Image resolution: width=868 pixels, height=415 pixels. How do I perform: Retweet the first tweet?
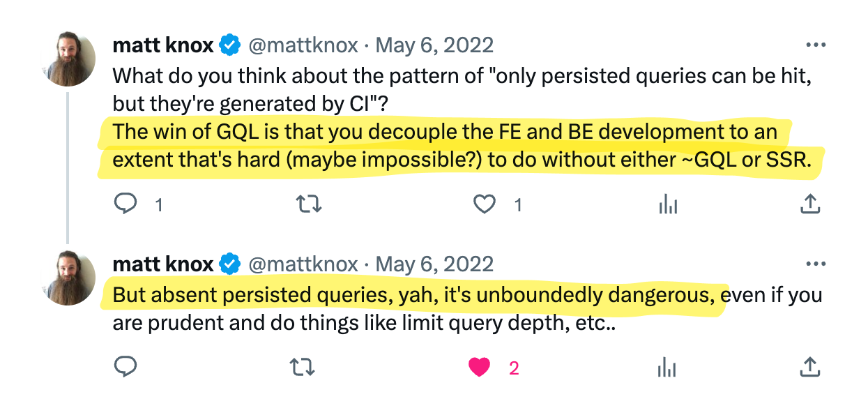coord(309,204)
